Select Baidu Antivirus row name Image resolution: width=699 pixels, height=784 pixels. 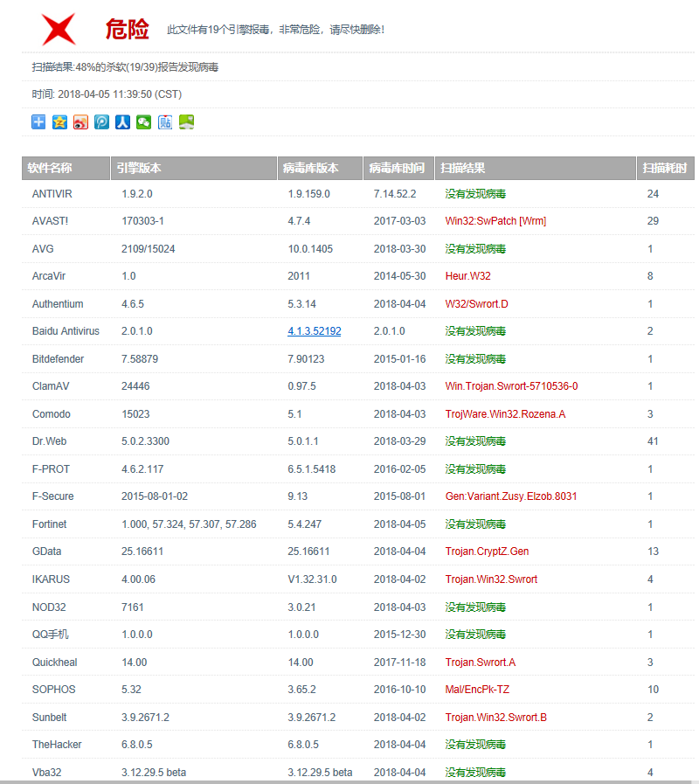tap(66, 331)
